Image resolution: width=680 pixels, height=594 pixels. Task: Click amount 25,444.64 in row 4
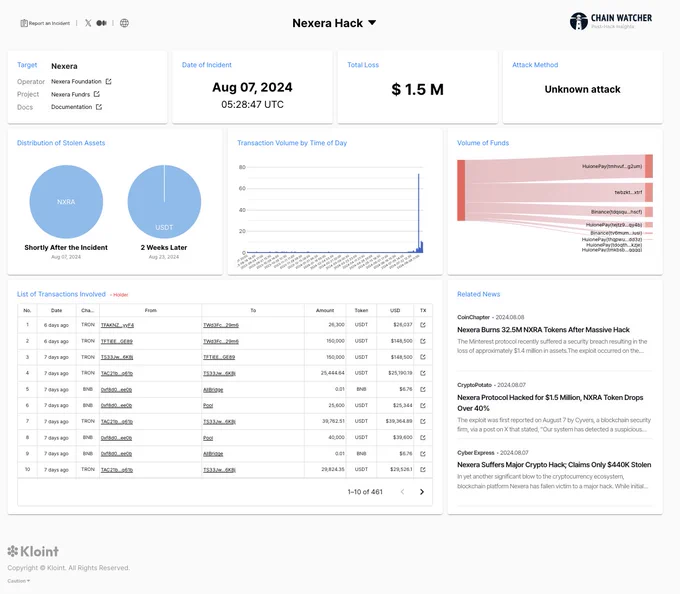point(333,373)
